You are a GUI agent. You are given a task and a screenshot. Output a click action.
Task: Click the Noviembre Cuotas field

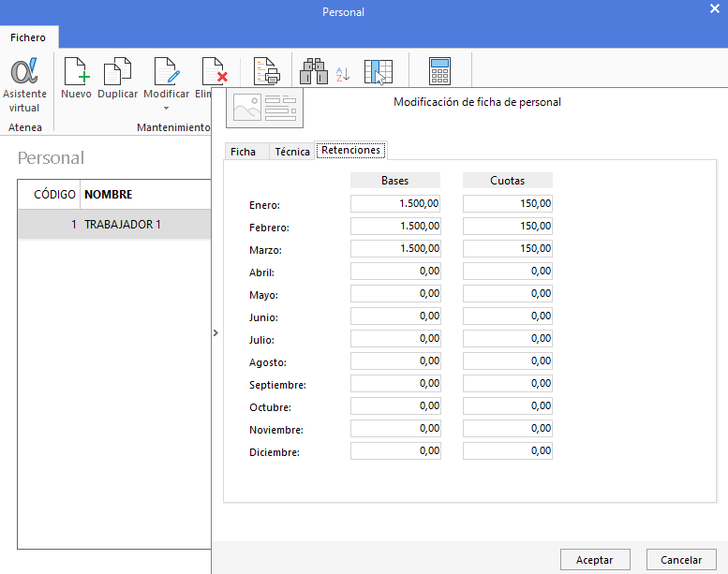[508, 428]
